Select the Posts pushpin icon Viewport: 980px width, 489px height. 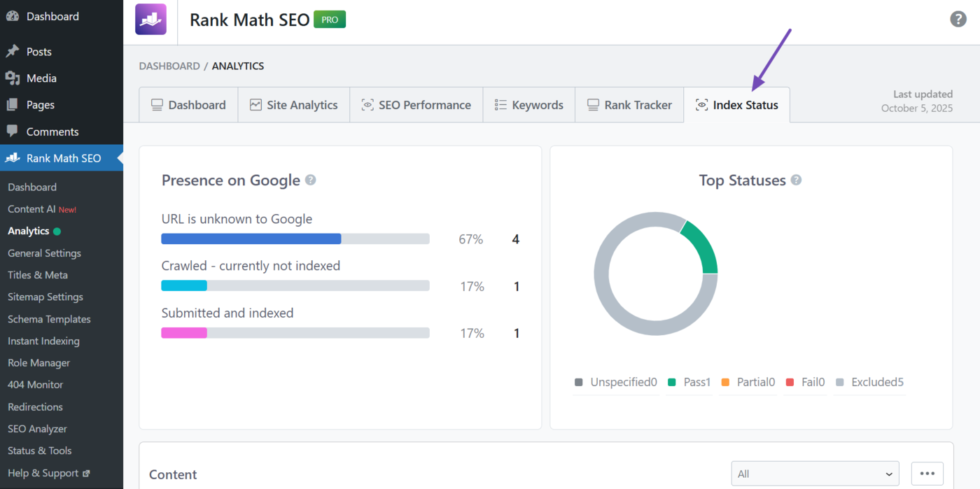(x=13, y=50)
